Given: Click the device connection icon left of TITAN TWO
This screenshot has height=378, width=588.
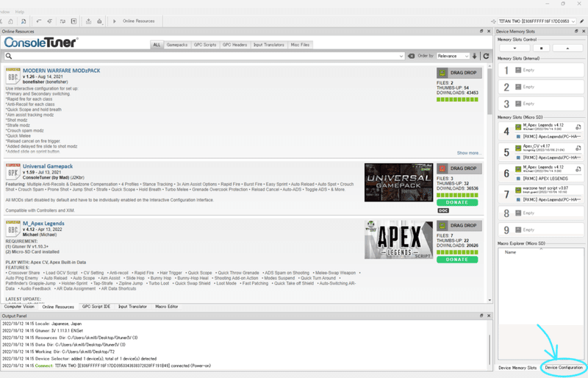Looking at the screenshot, I should 493,21.
